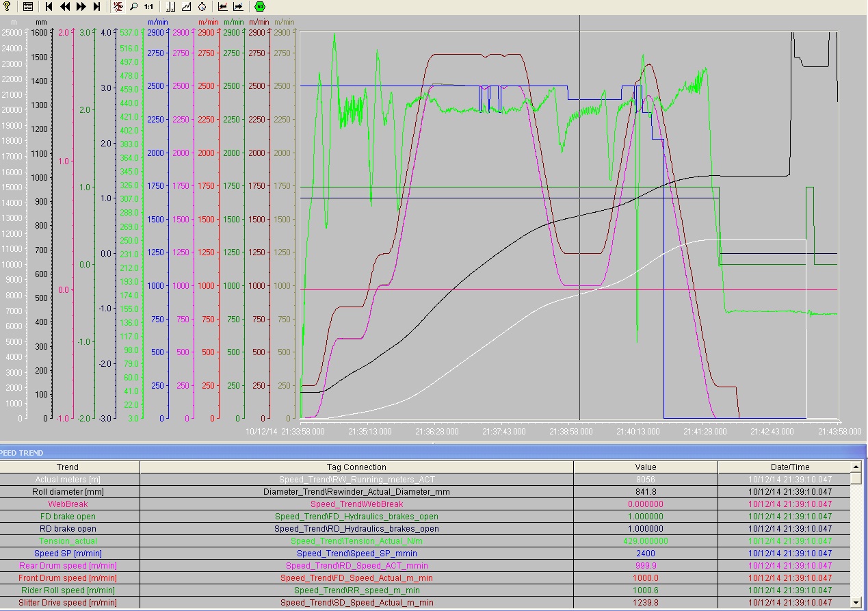Select the 'Slitter Drive speed [m/min]' row
Image resolution: width=868 pixels, height=611 pixels.
[425, 603]
